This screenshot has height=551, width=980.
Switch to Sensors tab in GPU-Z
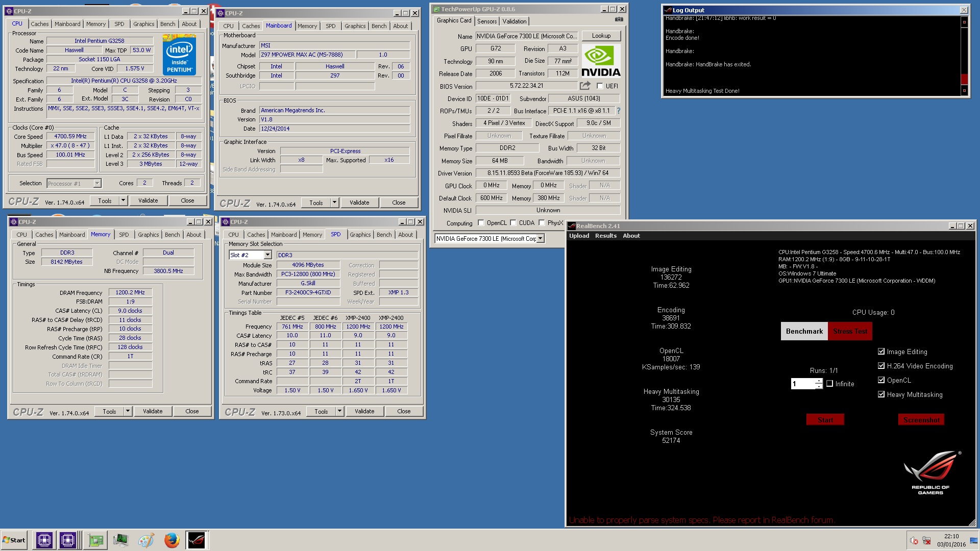click(x=487, y=21)
